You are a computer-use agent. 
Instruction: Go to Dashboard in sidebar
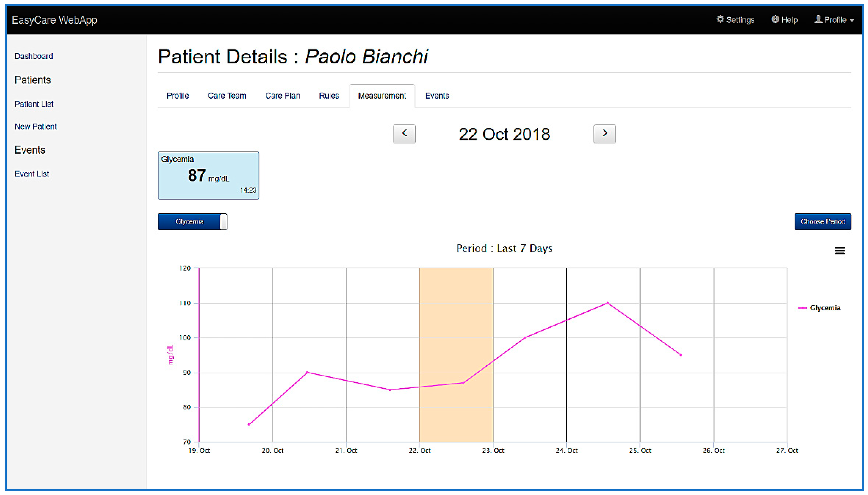pos(34,56)
